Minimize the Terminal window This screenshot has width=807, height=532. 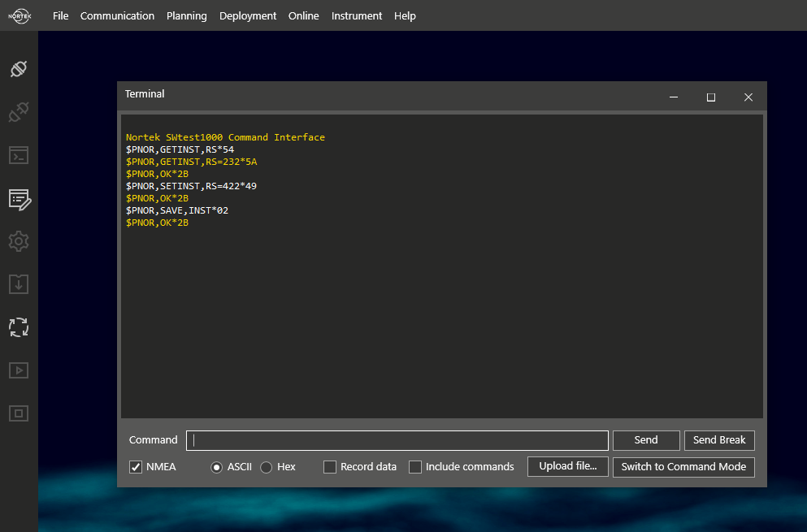click(674, 97)
